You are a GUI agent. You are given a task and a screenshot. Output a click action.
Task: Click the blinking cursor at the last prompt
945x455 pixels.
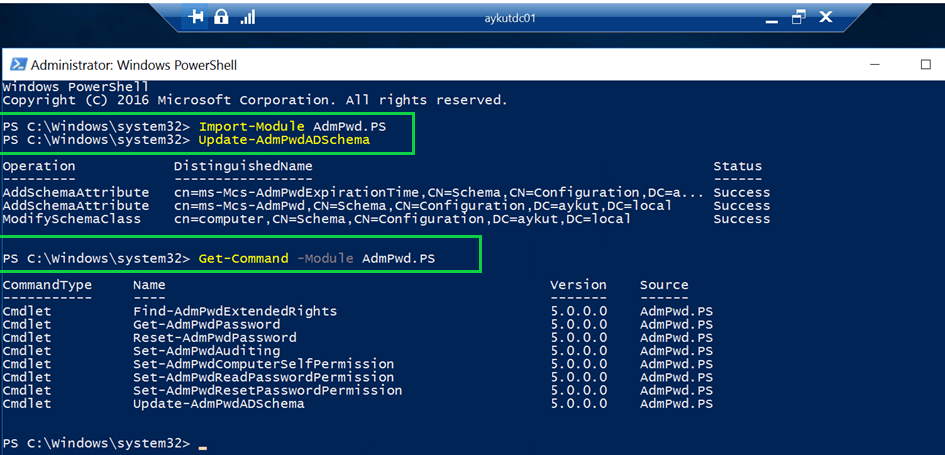203,443
